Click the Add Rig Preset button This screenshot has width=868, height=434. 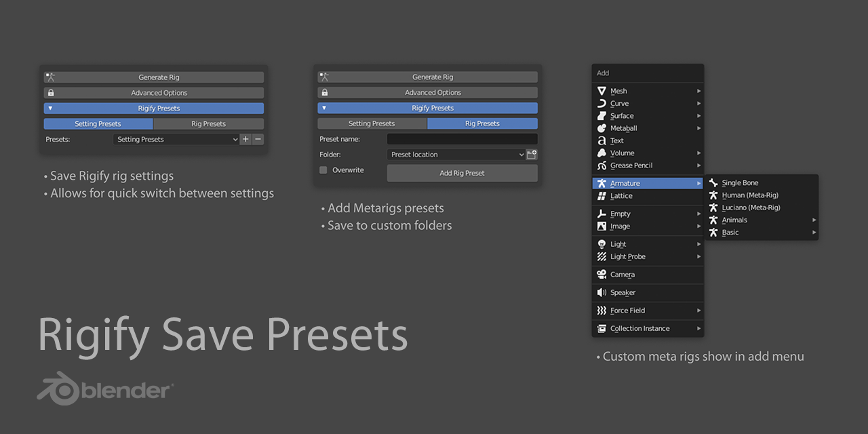pyautogui.click(x=462, y=173)
